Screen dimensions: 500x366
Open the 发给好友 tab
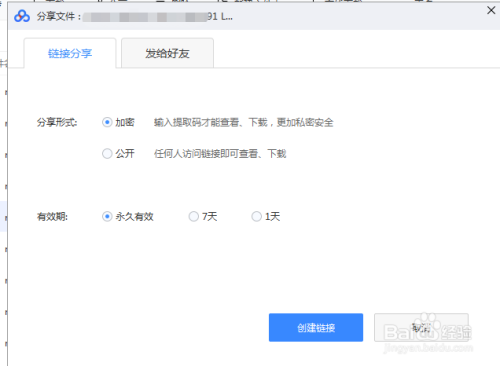tap(167, 53)
